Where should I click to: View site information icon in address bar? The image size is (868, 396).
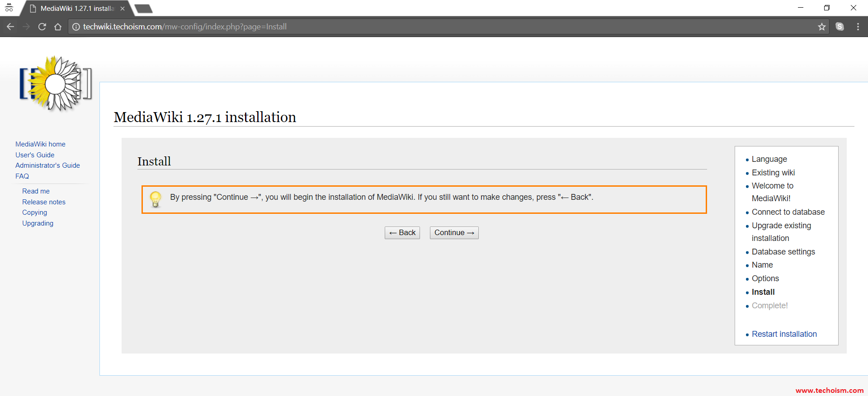click(76, 27)
